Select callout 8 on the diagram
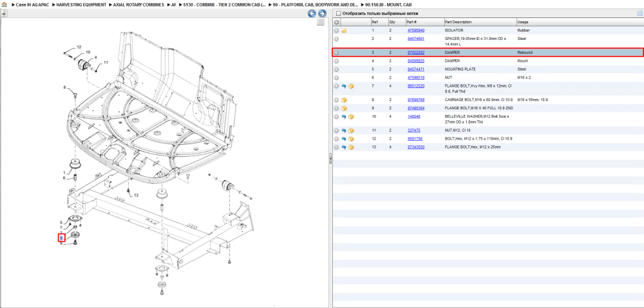 [64, 87]
